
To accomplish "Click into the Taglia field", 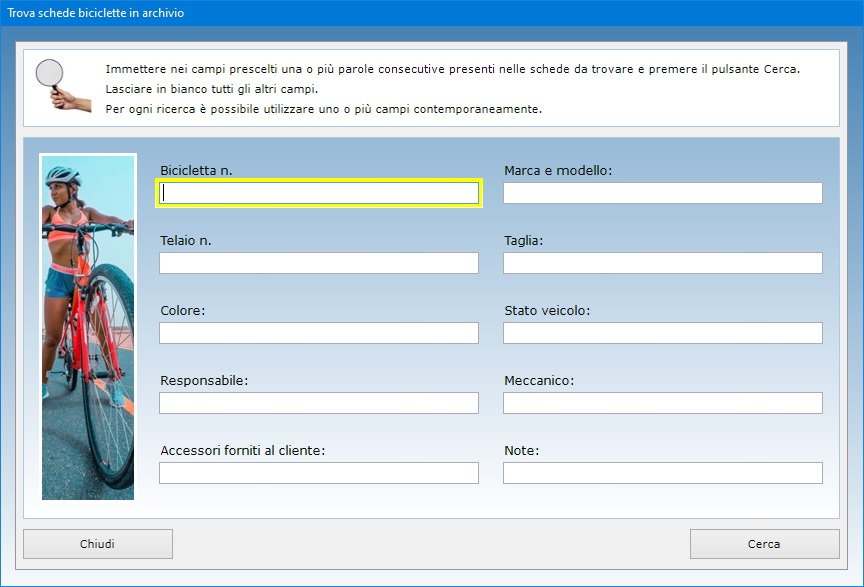I will [x=662, y=263].
